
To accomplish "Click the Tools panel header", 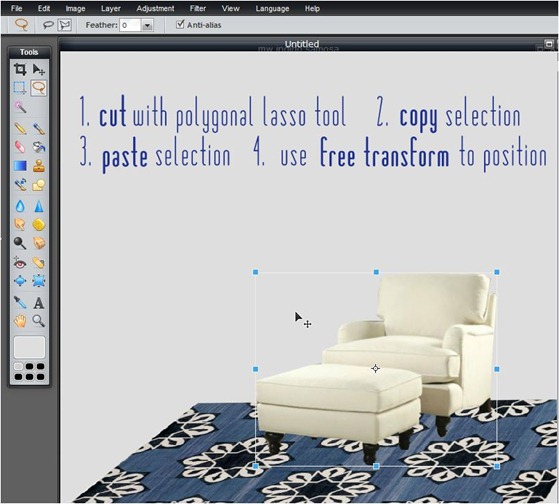I will click(29, 52).
